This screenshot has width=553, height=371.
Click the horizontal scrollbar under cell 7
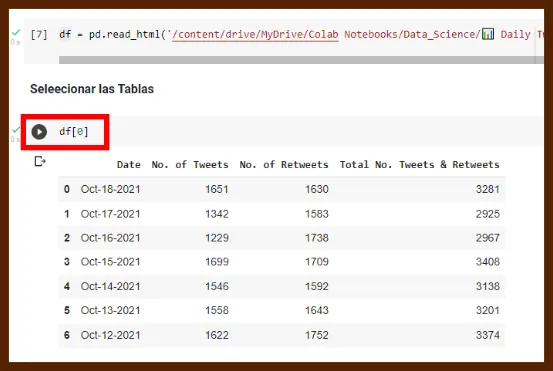[x=302, y=60]
